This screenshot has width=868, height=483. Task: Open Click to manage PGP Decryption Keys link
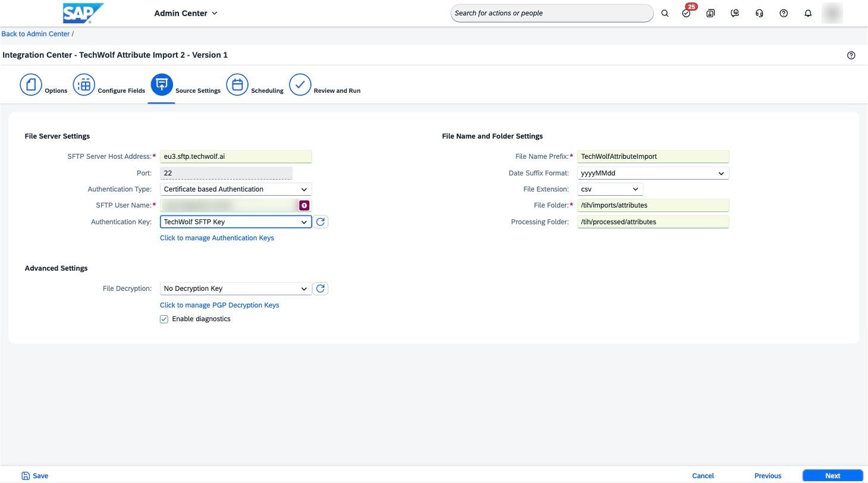coord(219,305)
